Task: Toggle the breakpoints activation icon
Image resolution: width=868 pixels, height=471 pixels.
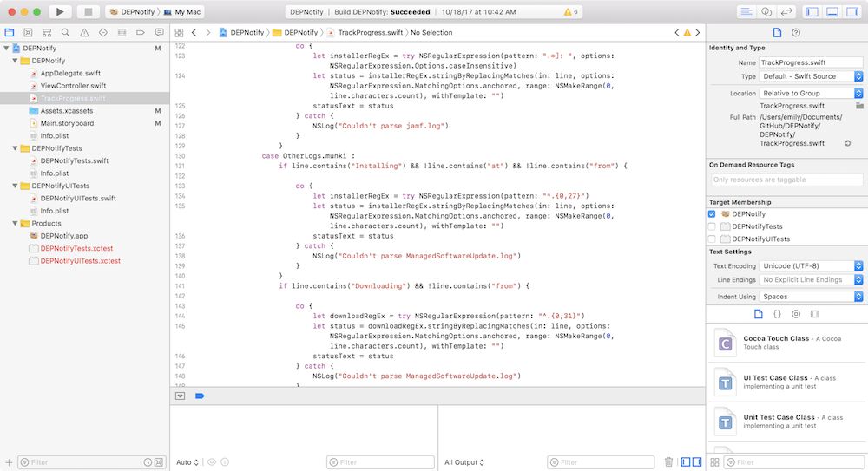Action: pos(199,396)
